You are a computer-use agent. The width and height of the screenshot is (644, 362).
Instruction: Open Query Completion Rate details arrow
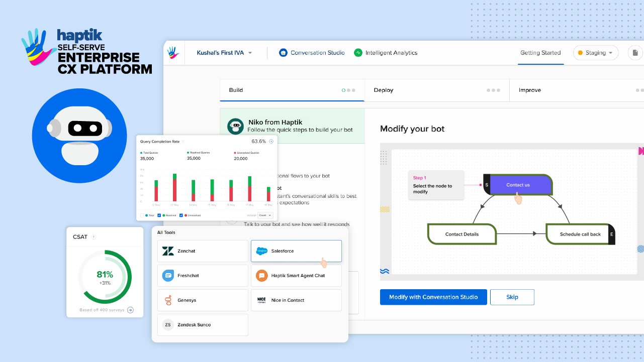(271, 142)
